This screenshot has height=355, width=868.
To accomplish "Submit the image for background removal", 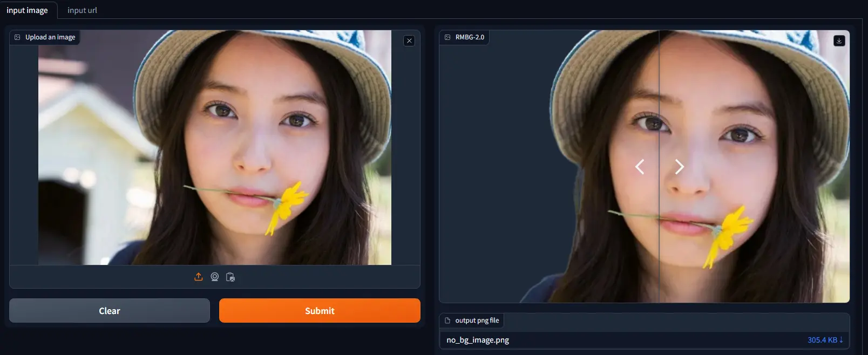I will click(x=320, y=311).
